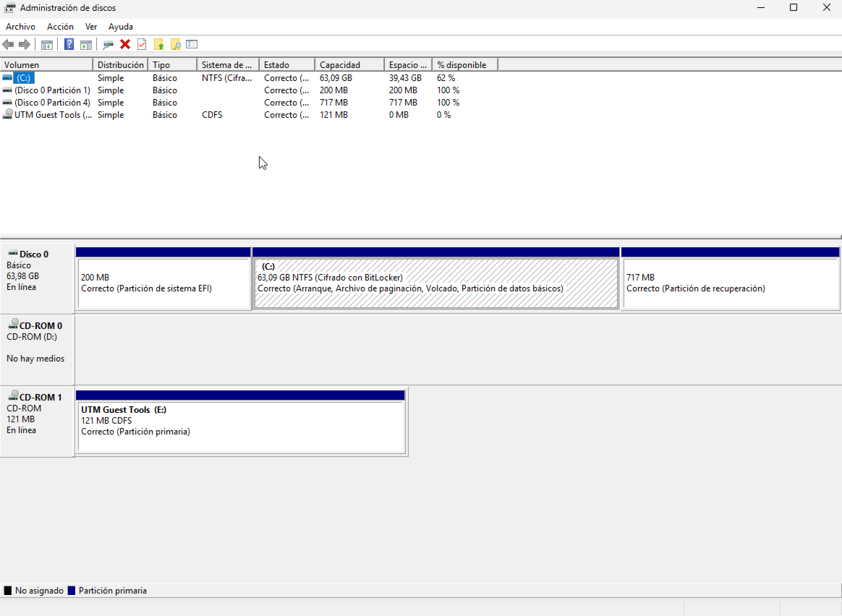Click the Back arrow in the toolbar
Viewport: 842px width, 616px height.
[x=8, y=45]
